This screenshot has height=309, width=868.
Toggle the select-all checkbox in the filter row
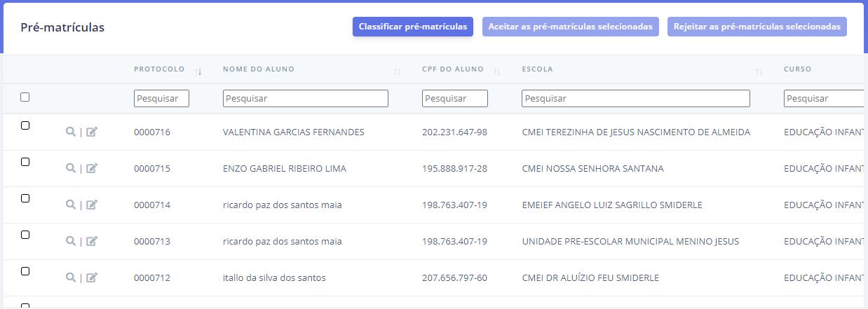click(25, 97)
